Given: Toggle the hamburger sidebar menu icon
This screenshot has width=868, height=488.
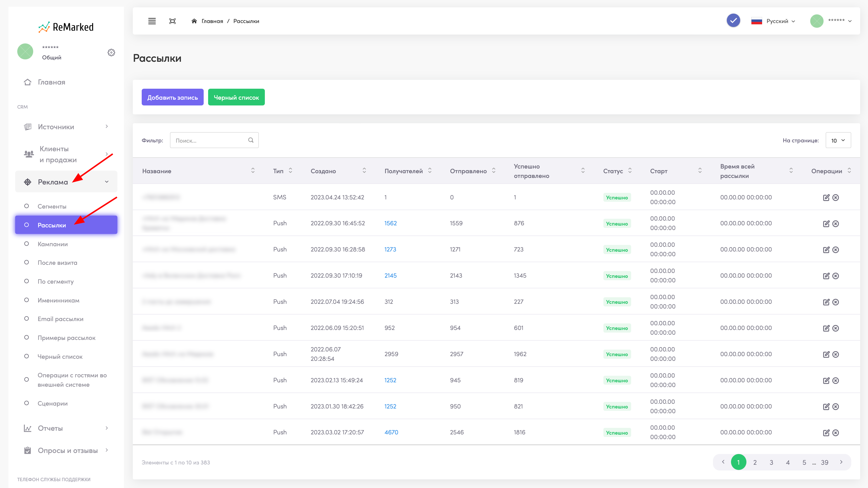Looking at the screenshot, I should click(x=152, y=21).
